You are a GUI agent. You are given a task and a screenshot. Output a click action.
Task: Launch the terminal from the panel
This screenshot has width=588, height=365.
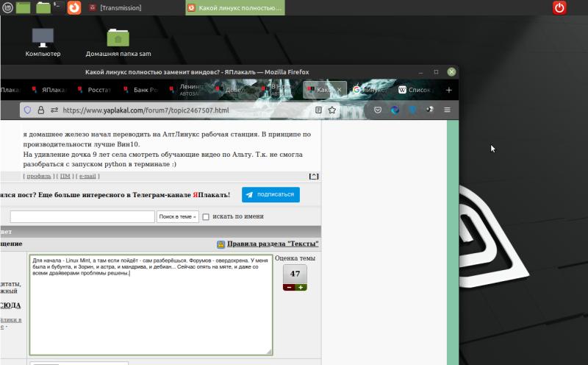58,7
